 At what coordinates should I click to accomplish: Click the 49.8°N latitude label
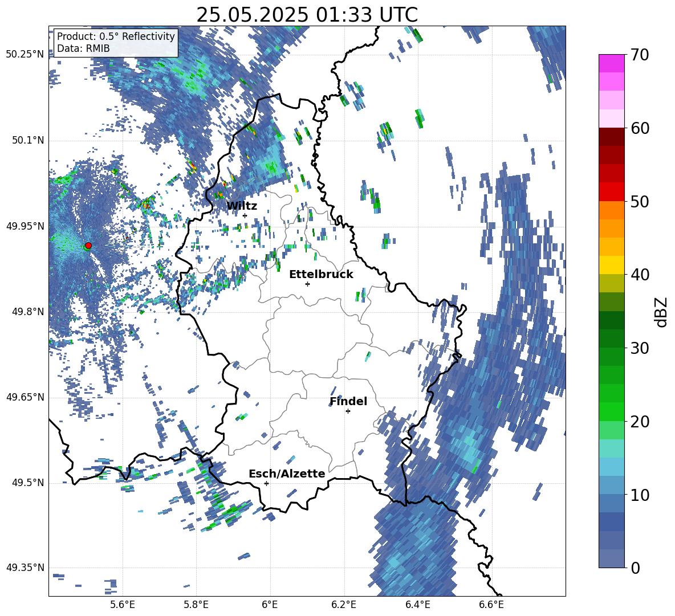tap(28, 312)
